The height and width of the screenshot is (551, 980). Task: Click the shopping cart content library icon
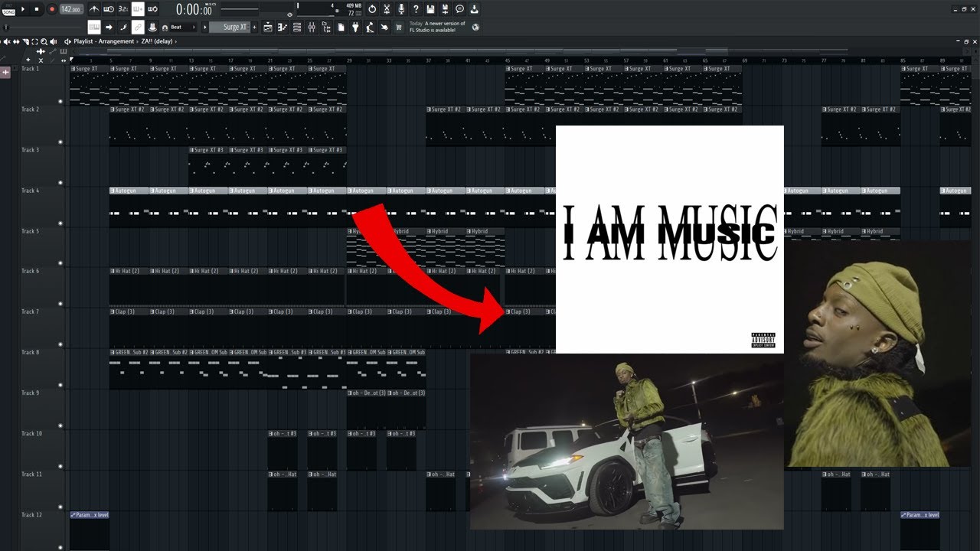[399, 27]
